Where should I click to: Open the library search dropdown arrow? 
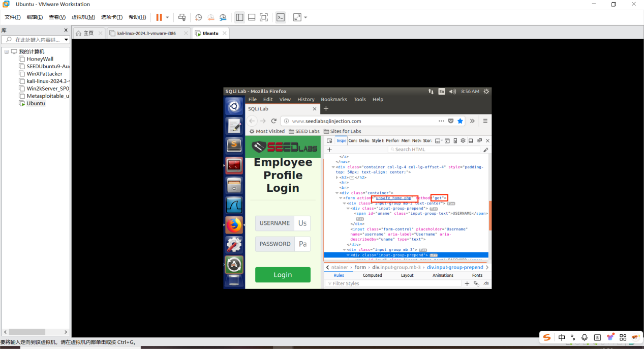[x=66, y=40]
